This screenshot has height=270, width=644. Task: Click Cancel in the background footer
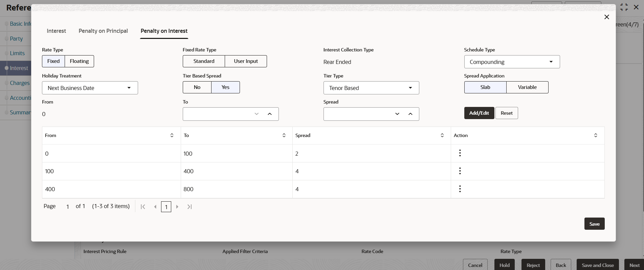475,265
